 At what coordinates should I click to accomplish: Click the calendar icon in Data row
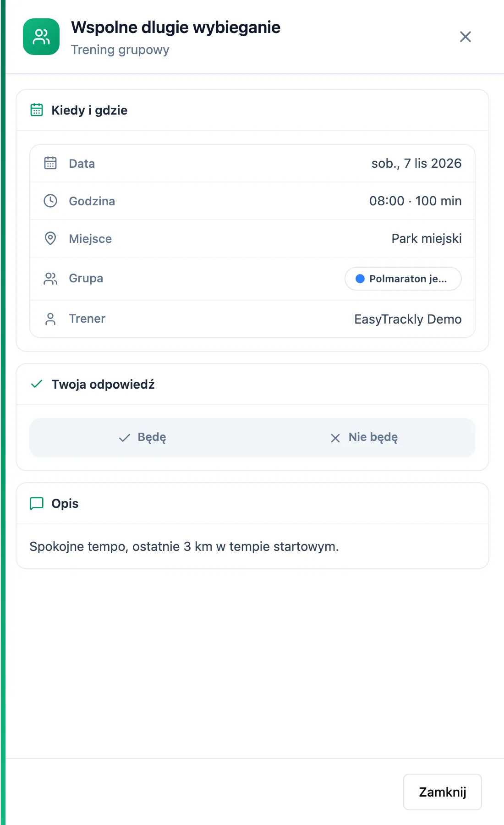click(50, 163)
